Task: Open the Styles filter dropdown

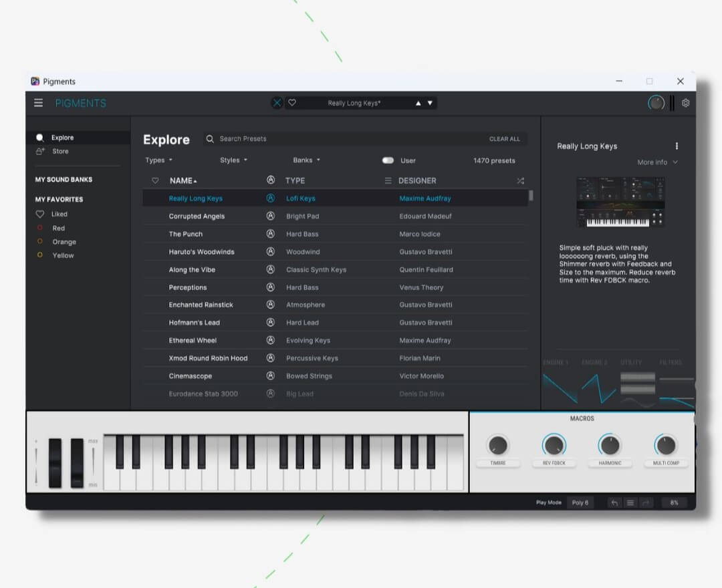Action: (233, 160)
